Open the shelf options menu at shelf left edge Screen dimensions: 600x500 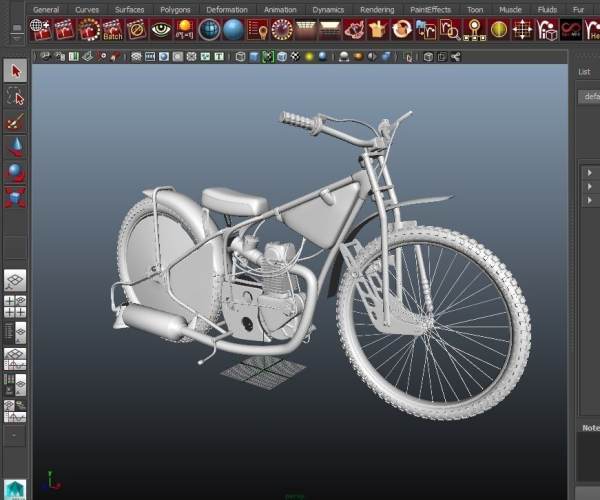coord(17,37)
